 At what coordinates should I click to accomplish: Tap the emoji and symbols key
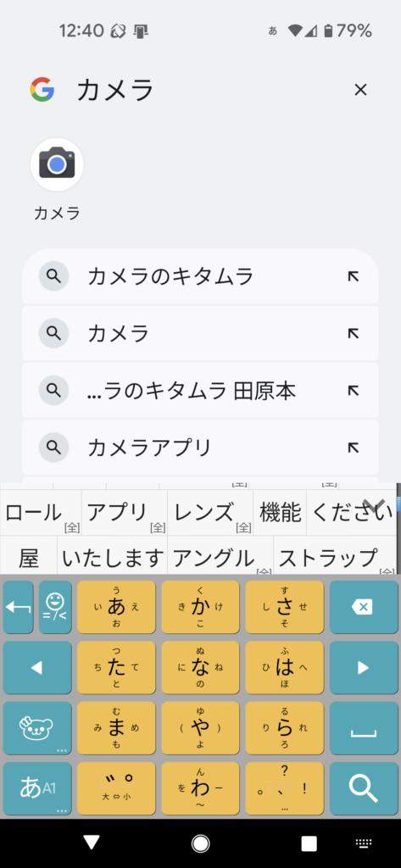coord(55,607)
